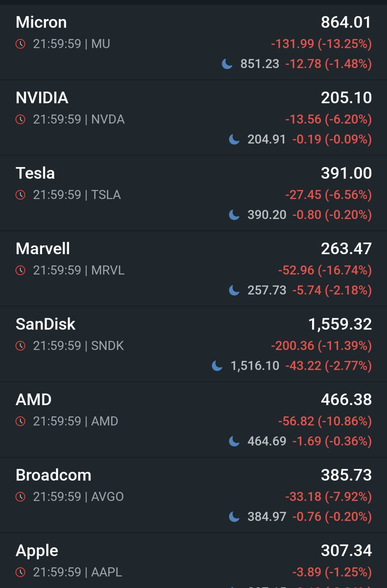Open the Micron stock row
This screenshot has height=588, width=387.
pyautogui.click(x=193, y=42)
